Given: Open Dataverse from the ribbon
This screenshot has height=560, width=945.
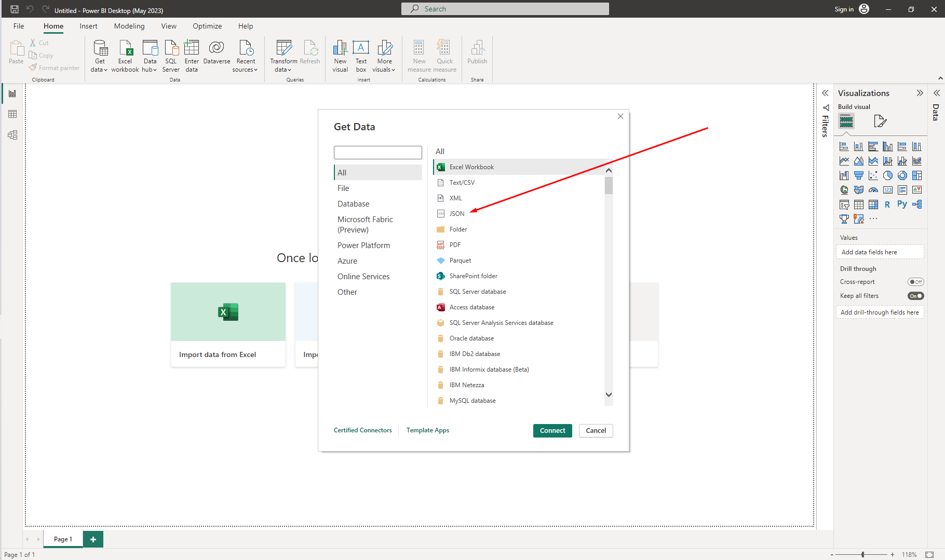Looking at the screenshot, I should (x=217, y=52).
